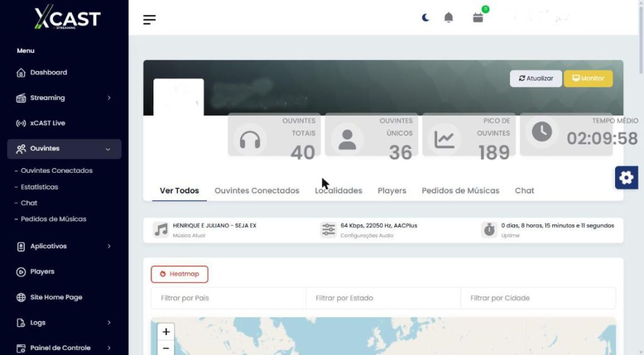
Task: Expand the Aplicativos submenu
Action: 109,246
